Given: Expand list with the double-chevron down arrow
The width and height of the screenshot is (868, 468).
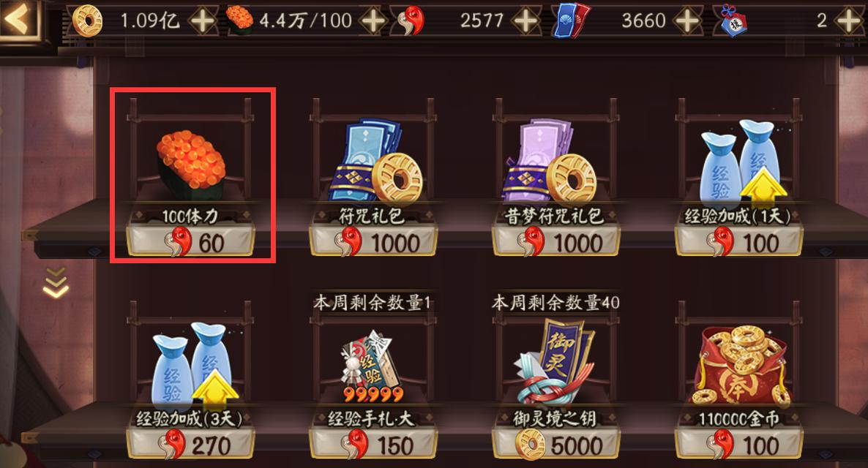Looking at the screenshot, I should pyautogui.click(x=56, y=283).
